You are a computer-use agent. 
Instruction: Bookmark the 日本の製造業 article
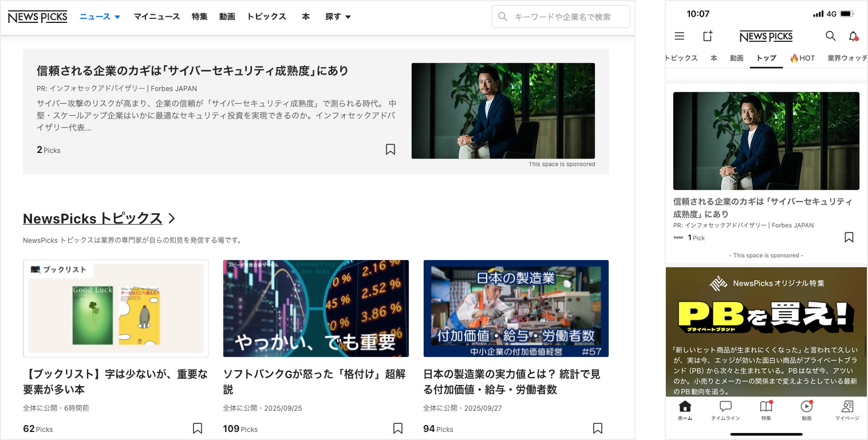(x=598, y=429)
